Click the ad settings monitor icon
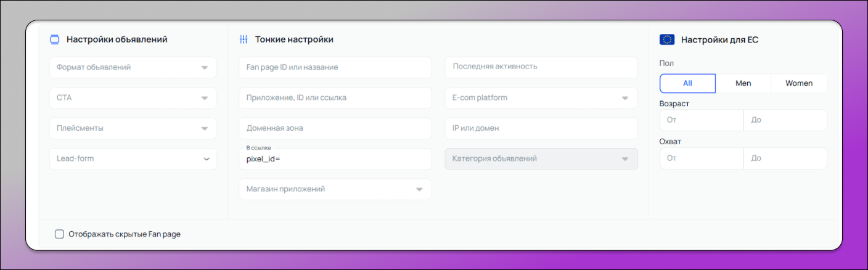Viewport: 868px width, 270px height. tap(54, 40)
